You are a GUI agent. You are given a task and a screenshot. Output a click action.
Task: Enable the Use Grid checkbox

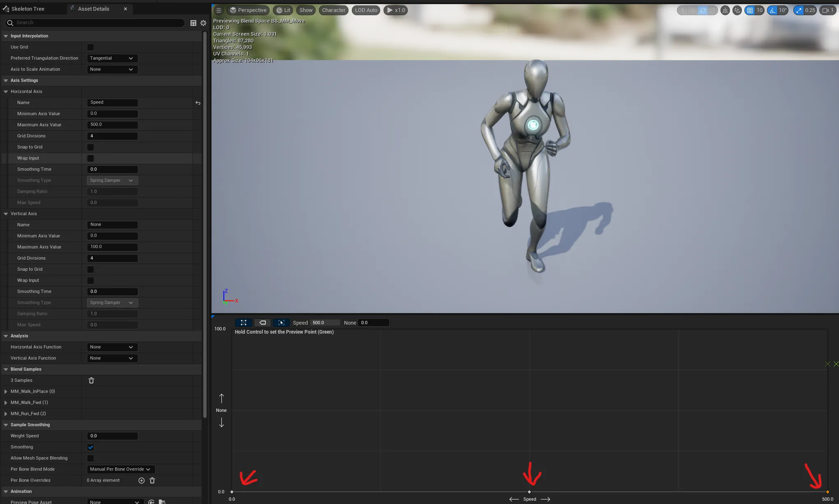91,47
